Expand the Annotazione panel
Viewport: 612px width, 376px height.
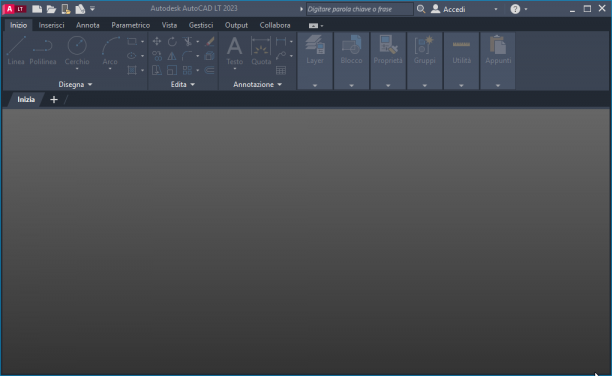[x=257, y=84]
